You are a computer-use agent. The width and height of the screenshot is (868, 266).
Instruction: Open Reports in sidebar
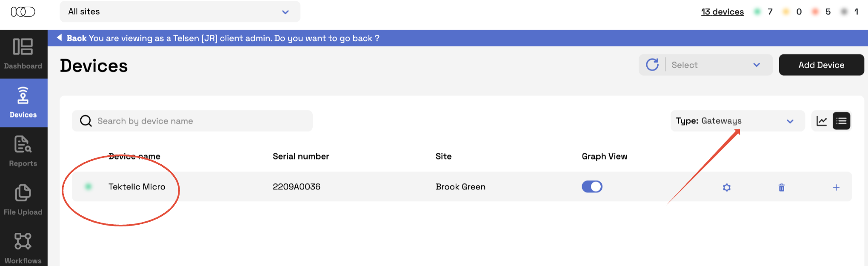point(23,152)
